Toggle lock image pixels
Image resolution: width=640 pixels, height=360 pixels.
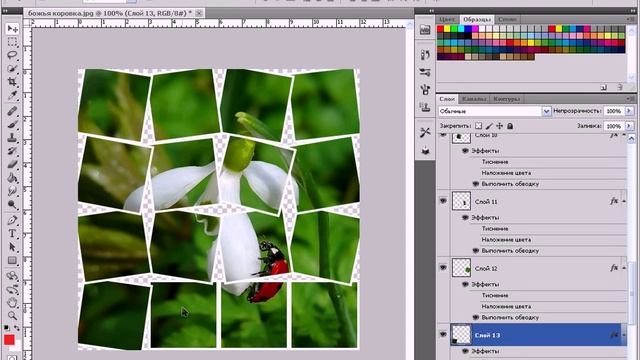click(x=489, y=126)
